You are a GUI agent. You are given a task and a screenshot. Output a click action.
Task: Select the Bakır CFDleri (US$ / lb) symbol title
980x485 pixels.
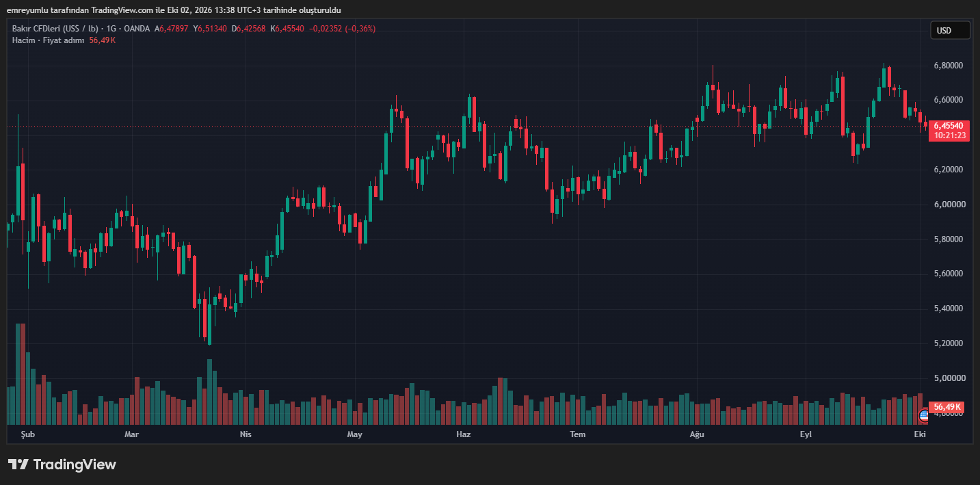(x=55, y=29)
